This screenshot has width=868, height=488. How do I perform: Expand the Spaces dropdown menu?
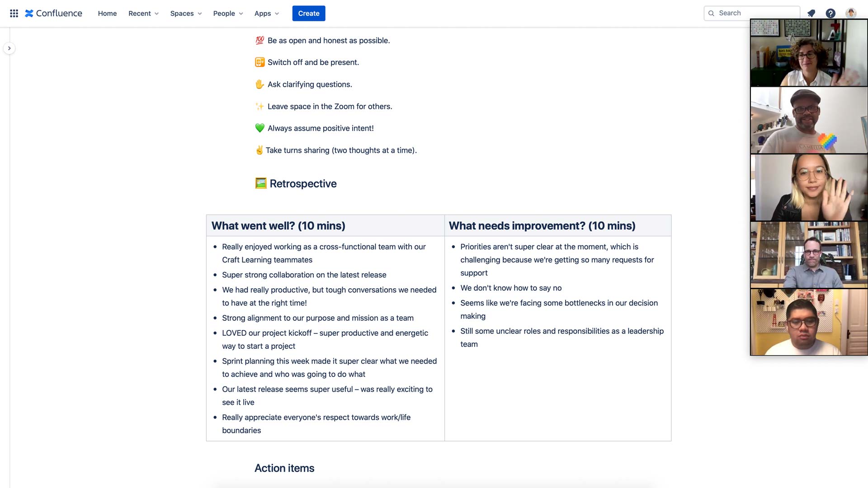[x=185, y=13]
